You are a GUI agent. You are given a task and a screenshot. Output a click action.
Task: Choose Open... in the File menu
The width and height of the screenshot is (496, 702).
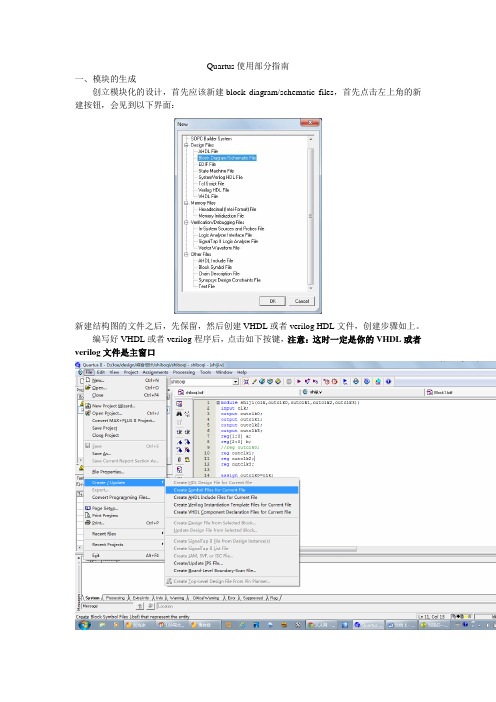pos(122,388)
